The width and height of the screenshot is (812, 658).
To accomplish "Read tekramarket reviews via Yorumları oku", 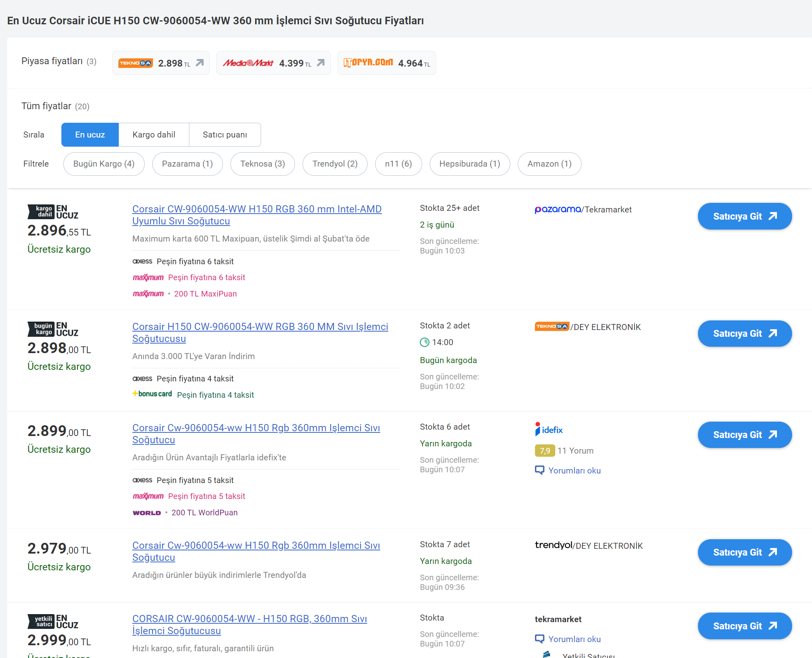I will click(574, 639).
